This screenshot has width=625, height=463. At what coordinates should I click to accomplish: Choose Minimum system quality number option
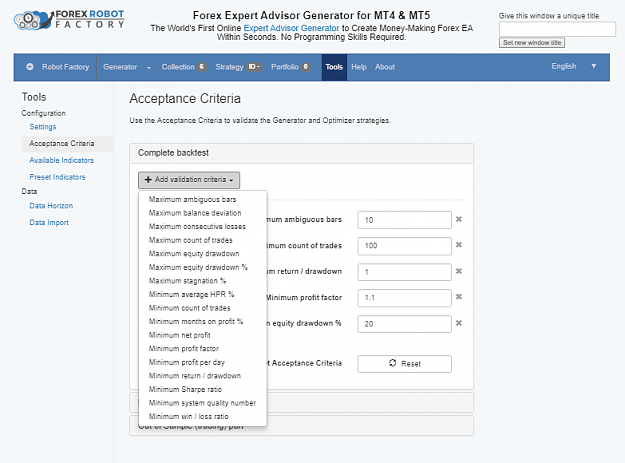pyautogui.click(x=202, y=403)
